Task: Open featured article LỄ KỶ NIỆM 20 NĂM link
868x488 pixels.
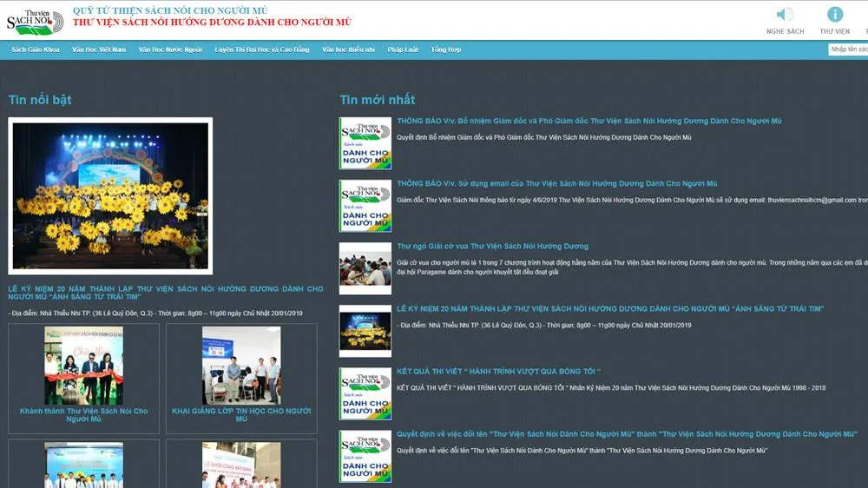Action: click(166, 293)
